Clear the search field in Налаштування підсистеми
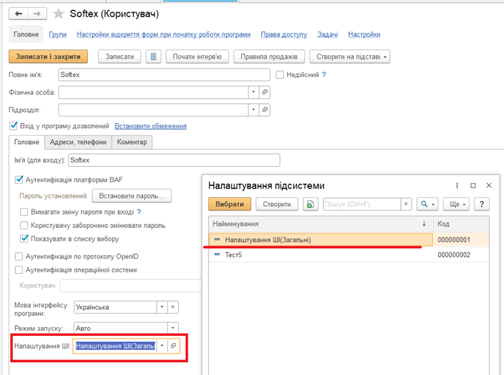 coord(406,204)
